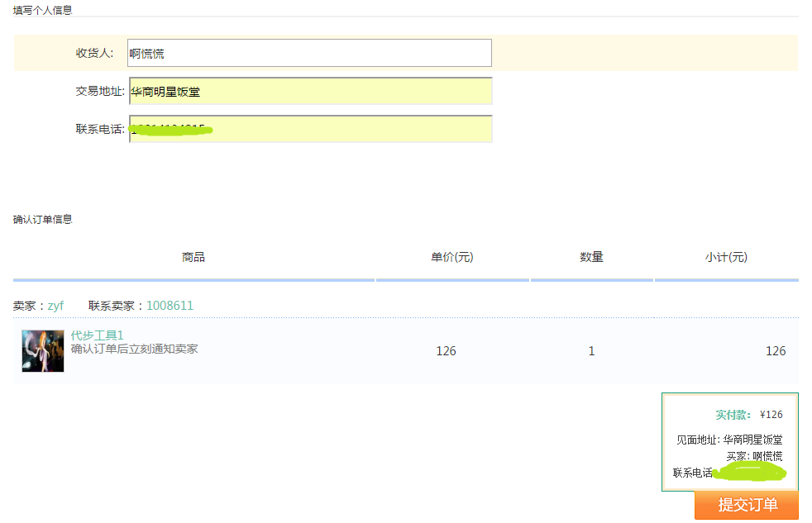This screenshot has height=523, width=812.
Task: Click the 见面地址: 华商明星饭堂 summary line
Action: coord(729,440)
